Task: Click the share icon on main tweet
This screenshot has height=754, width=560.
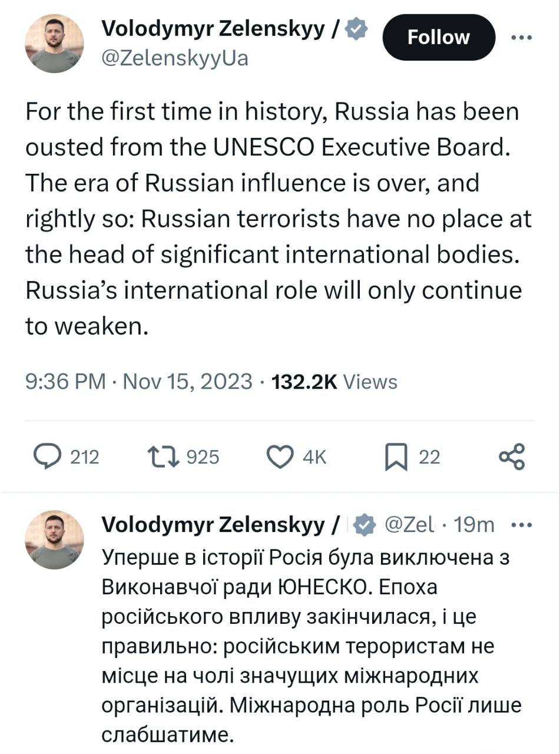Action: pyautogui.click(x=511, y=457)
